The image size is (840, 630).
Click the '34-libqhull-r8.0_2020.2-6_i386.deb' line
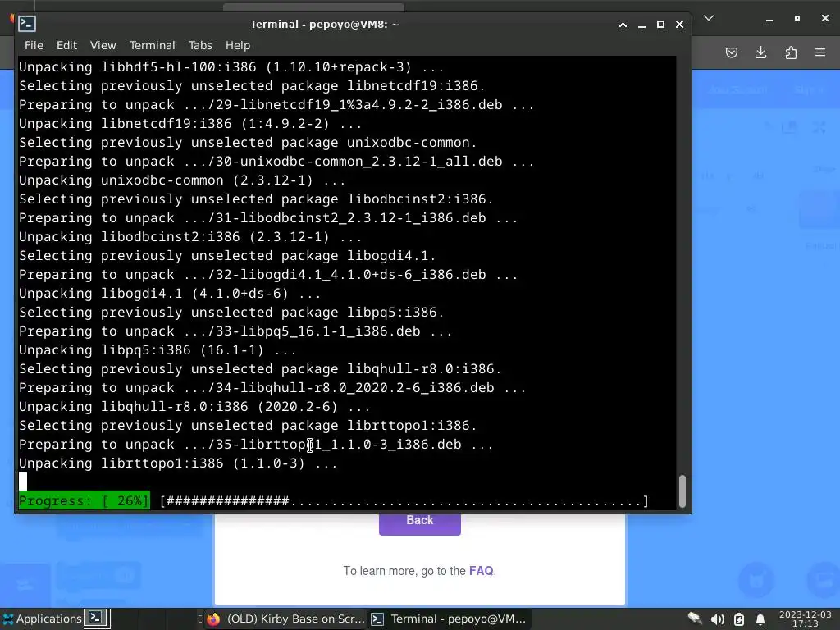pos(272,388)
